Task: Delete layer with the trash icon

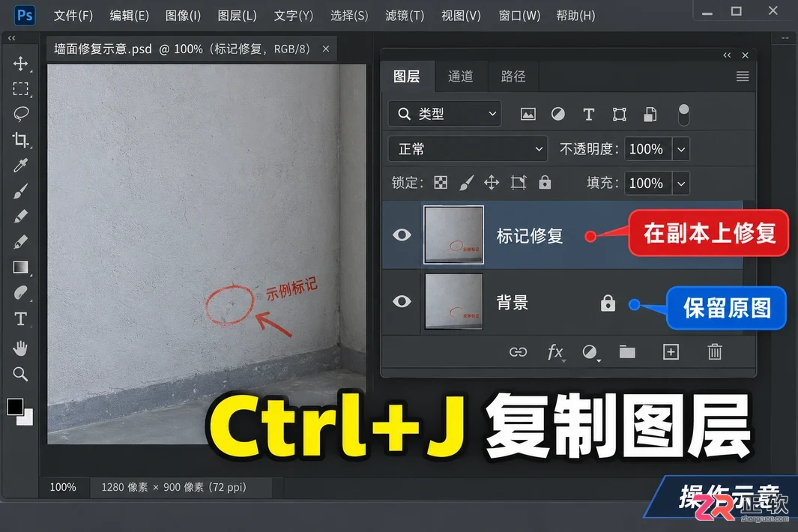Action: (x=715, y=351)
